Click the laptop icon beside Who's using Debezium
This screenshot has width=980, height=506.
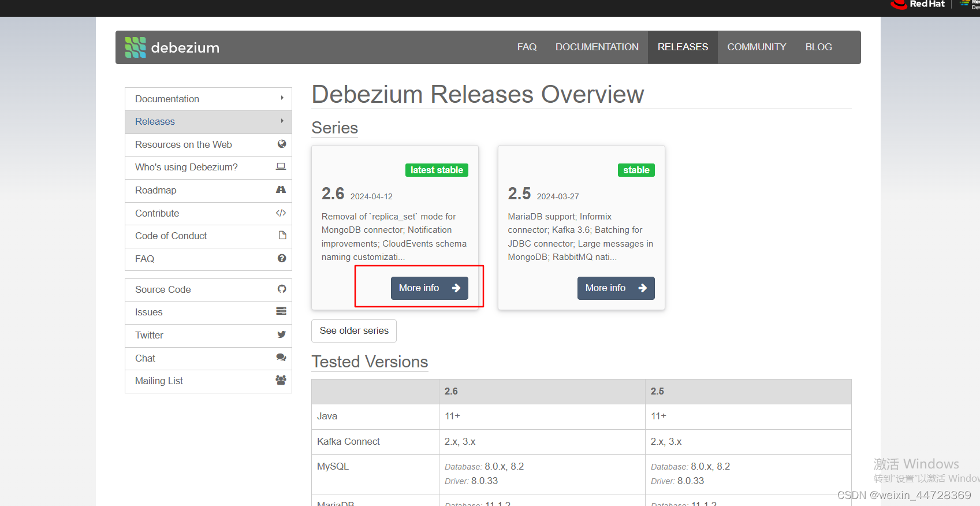[281, 166]
